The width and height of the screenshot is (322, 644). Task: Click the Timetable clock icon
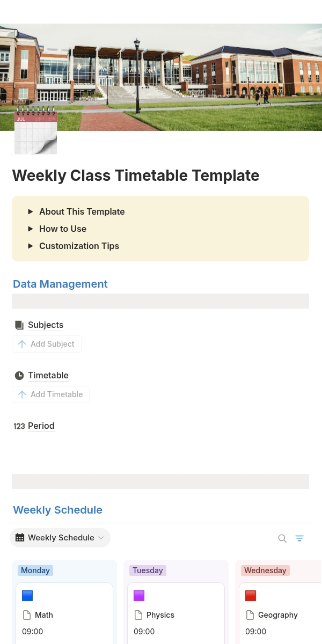[19, 376]
